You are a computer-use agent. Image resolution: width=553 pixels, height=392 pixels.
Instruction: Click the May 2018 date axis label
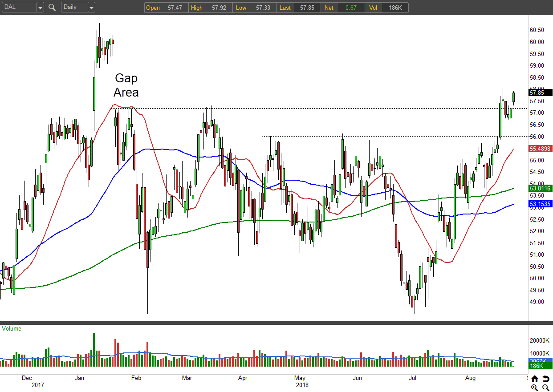[301, 382]
